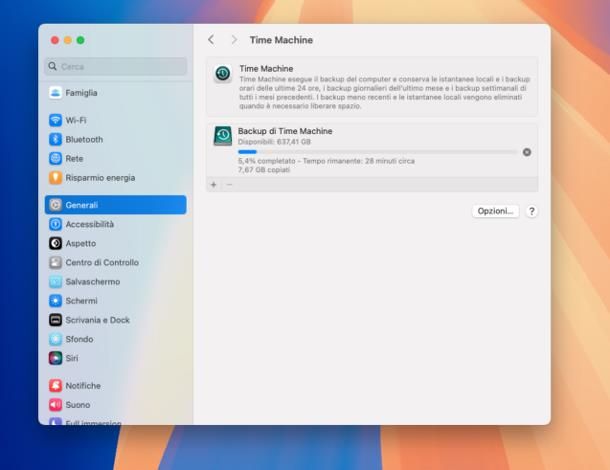Click the yellow minimize window button
Viewport: 610px width, 470px height.
[x=68, y=40]
